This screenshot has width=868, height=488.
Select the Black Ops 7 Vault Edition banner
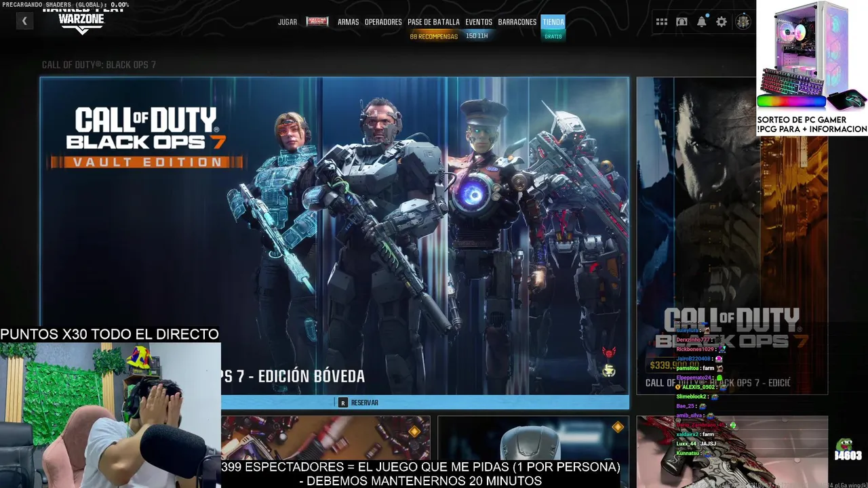click(334, 236)
